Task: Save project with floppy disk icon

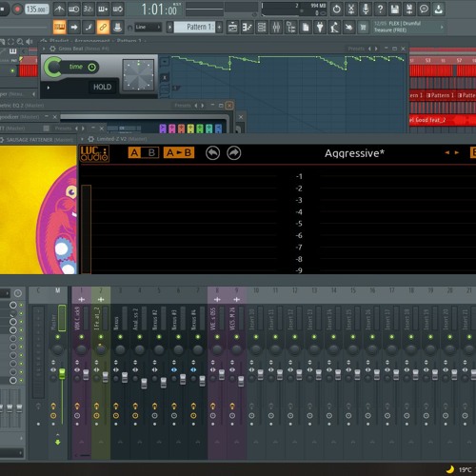Action: [x=395, y=10]
